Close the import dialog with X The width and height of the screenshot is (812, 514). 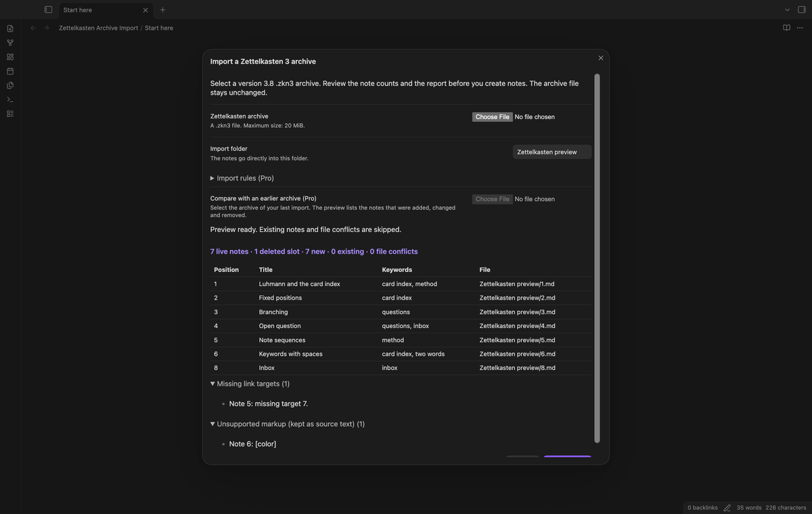601,58
